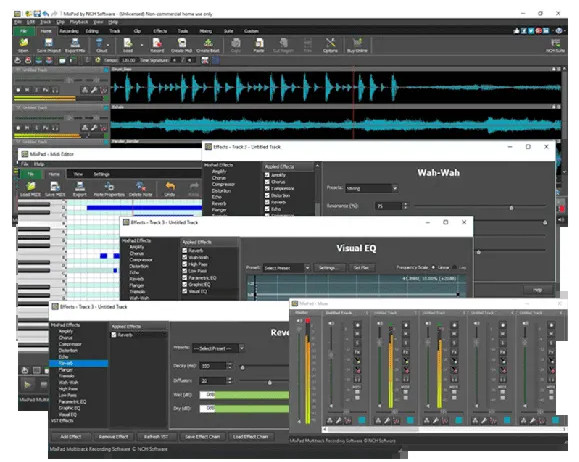
Task: Click Reverb Diffusion slider handle
Action: tap(270, 383)
